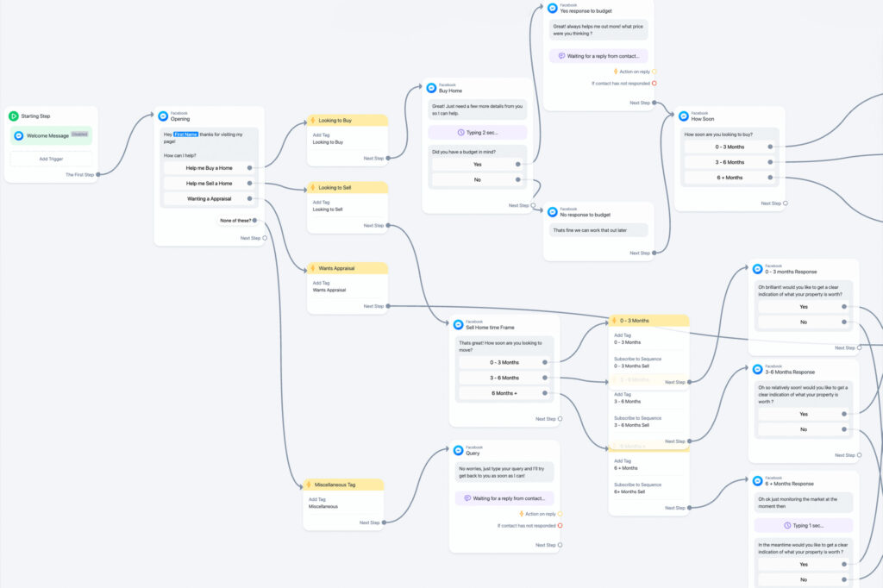Click the Messenger icon on the How Soon node

click(x=682, y=116)
